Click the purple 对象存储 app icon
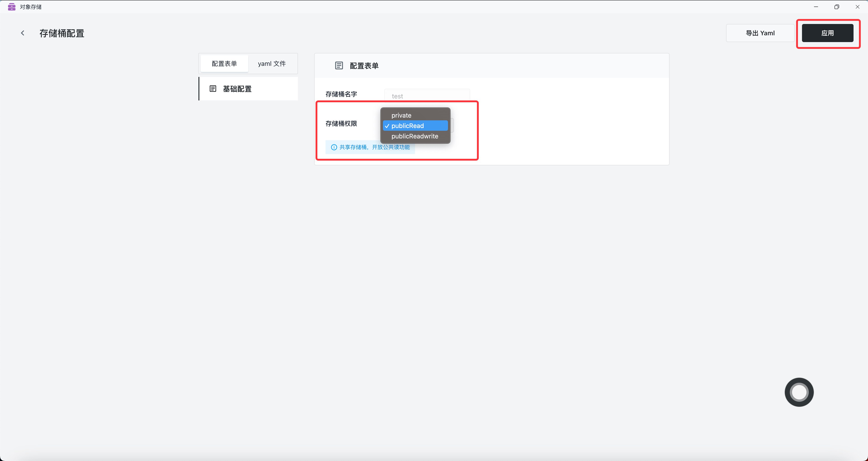Screen dimensions: 868x461 pyautogui.click(x=12, y=7)
